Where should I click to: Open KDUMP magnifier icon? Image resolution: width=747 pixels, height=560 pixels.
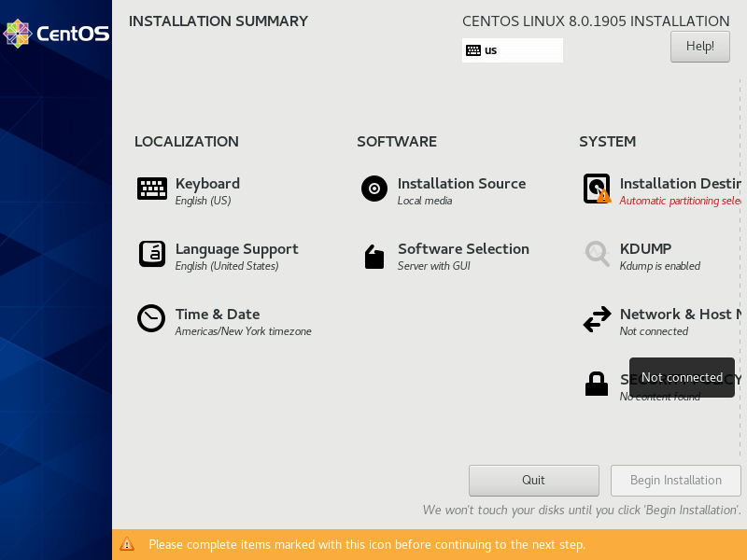point(596,254)
